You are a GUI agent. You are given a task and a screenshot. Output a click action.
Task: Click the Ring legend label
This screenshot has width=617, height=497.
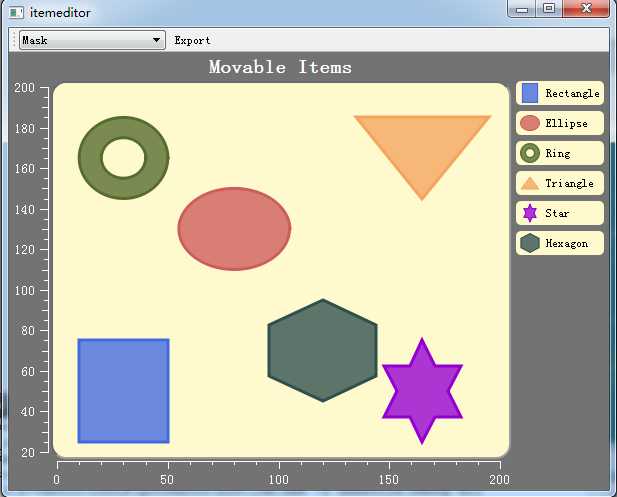click(x=558, y=153)
